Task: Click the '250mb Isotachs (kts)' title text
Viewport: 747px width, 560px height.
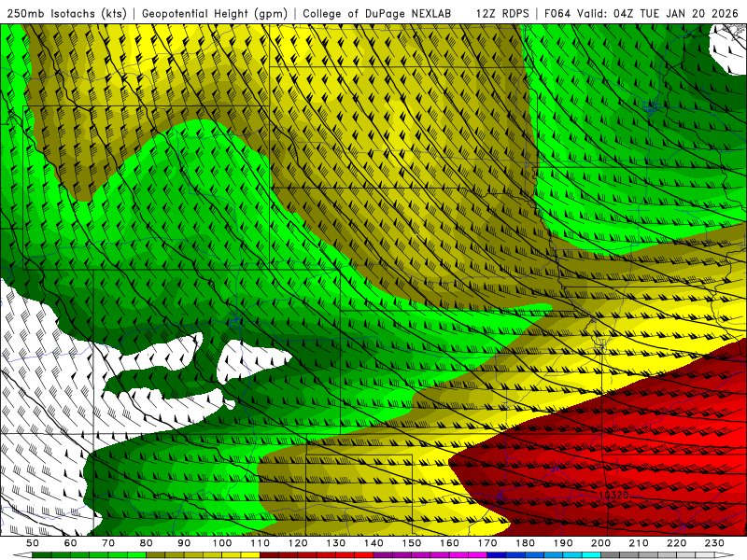Action: pyautogui.click(x=67, y=13)
